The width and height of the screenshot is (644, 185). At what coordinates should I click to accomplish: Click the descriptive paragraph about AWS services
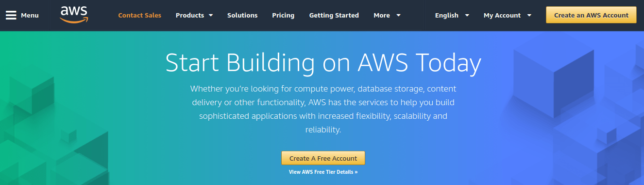pyautogui.click(x=323, y=110)
